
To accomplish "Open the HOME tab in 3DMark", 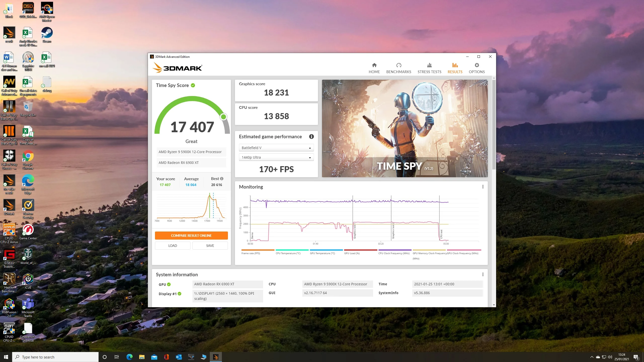I will 374,68.
